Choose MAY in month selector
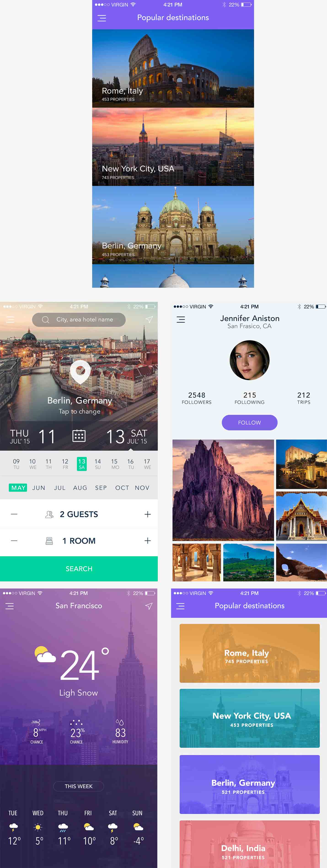 coord(18,488)
